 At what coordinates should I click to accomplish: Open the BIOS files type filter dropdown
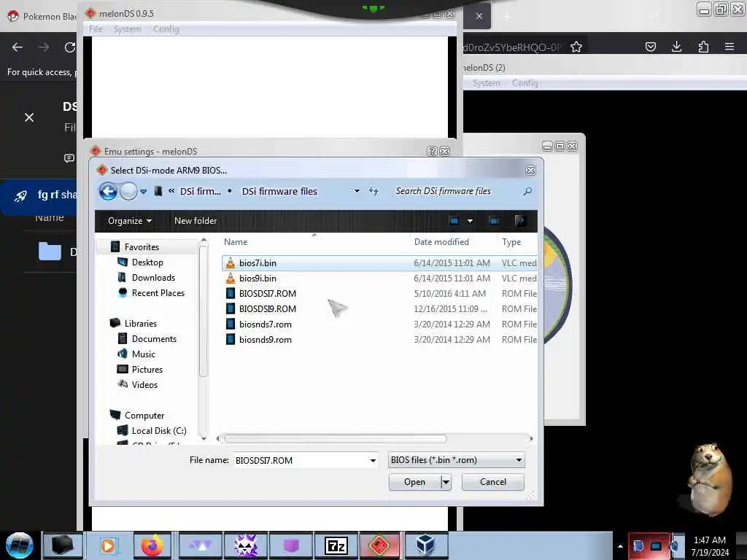pyautogui.click(x=457, y=460)
